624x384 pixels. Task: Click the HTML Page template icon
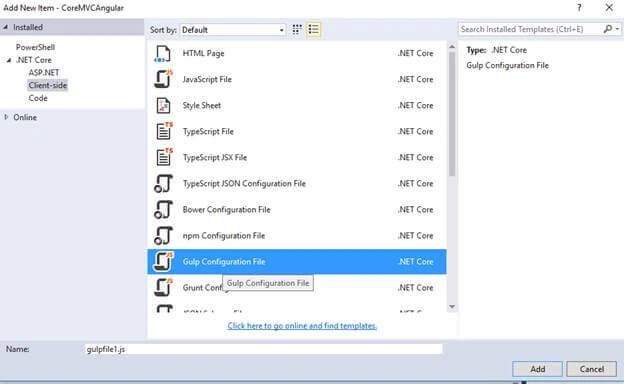click(x=163, y=54)
